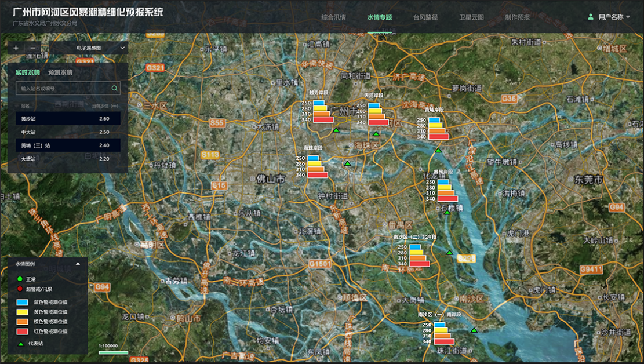This screenshot has height=364, width=644.
Task: Open the 电子遥感图 map type dropdown
Action: [x=89, y=48]
